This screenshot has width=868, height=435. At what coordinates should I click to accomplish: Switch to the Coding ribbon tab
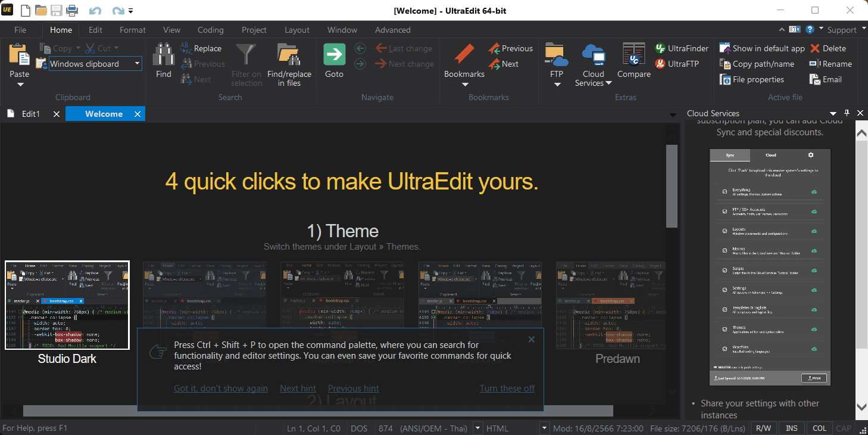pyautogui.click(x=211, y=30)
